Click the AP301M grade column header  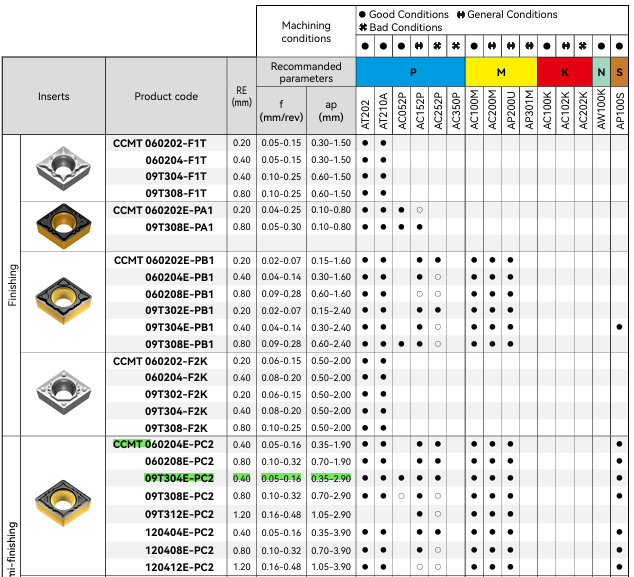tap(529, 110)
